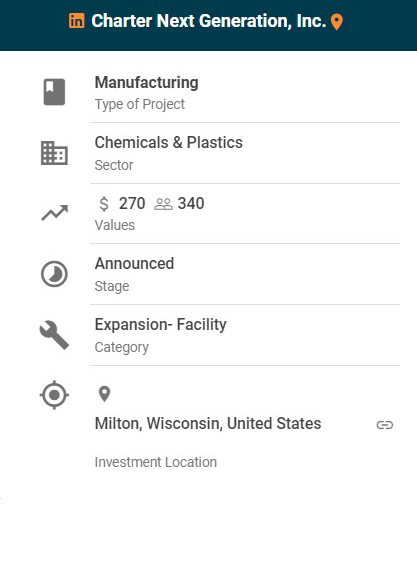This screenshot has height=566, width=417.
Task: Click the 270 investment value
Action: click(x=132, y=204)
